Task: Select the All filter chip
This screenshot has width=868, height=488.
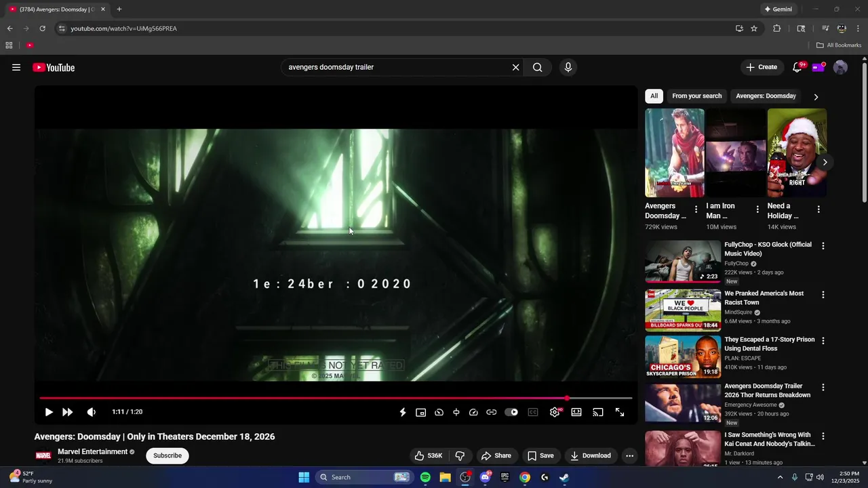Action: point(654,96)
